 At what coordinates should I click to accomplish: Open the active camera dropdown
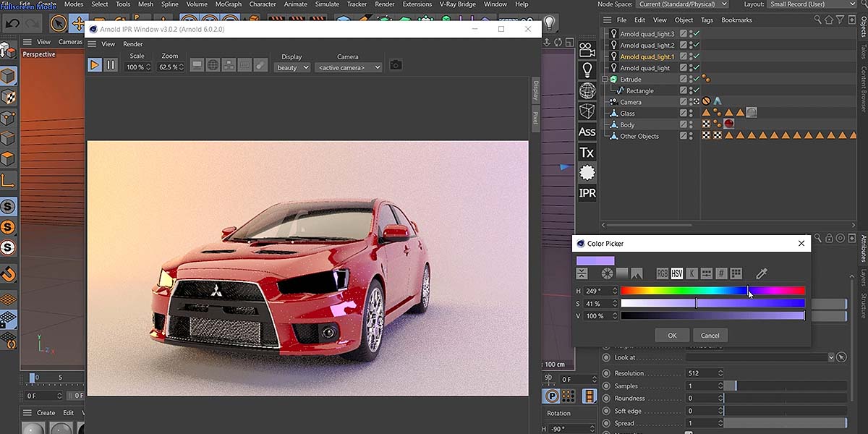point(349,67)
